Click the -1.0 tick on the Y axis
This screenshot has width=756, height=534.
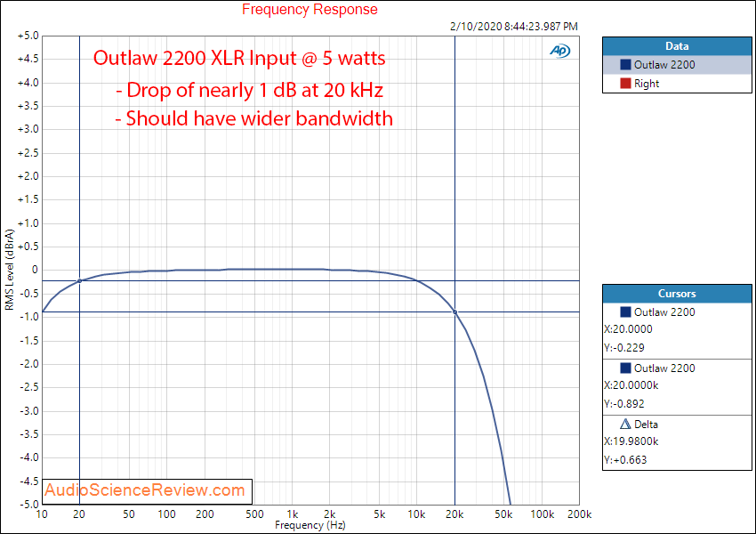pyautogui.click(x=28, y=317)
